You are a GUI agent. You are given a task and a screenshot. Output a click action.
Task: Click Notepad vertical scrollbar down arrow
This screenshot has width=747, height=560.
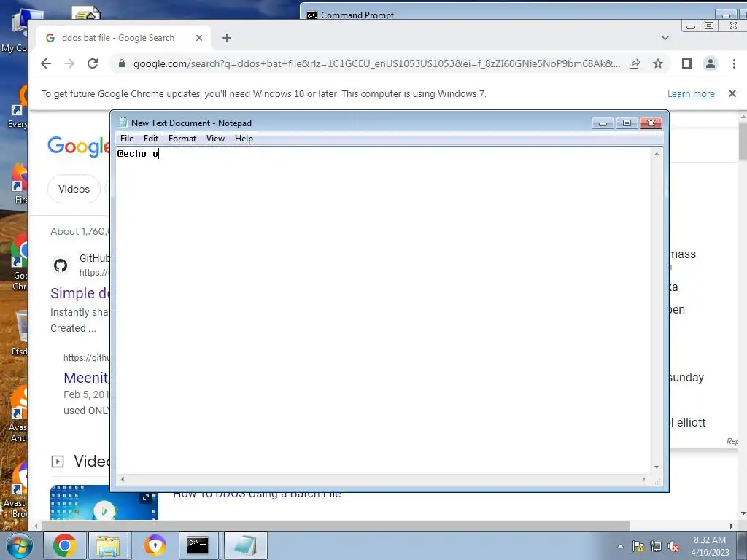point(657,467)
